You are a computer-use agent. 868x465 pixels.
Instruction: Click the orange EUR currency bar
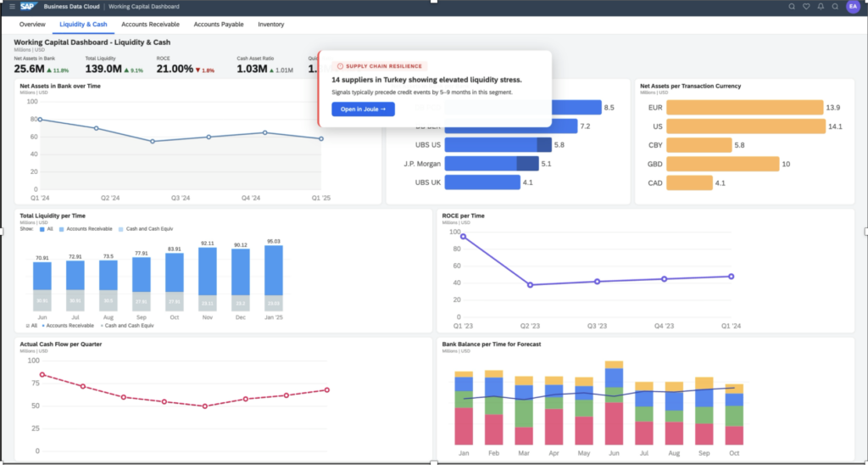pyautogui.click(x=744, y=108)
